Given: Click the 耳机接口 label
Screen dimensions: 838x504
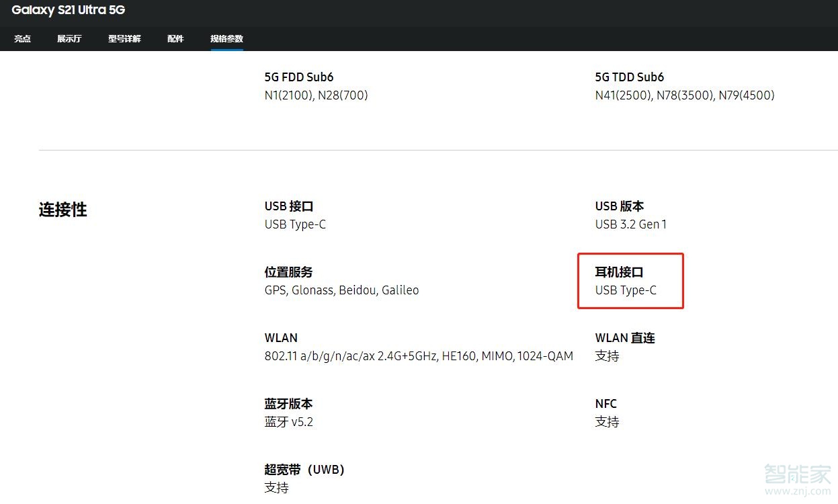Looking at the screenshot, I should click(x=620, y=272).
